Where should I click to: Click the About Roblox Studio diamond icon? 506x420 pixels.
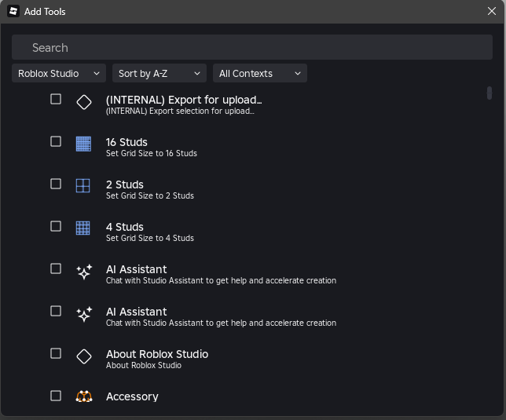pos(84,356)
